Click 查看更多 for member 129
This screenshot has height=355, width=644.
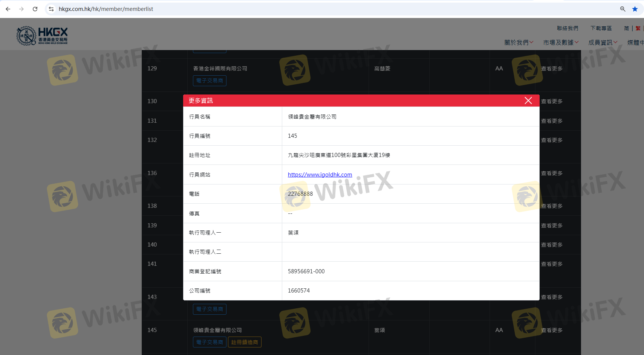click(x=552, y=69)
